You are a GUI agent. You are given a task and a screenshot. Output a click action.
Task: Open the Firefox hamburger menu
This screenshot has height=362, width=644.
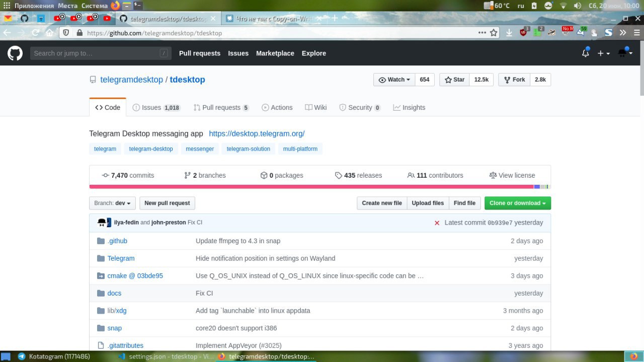(636, 33)
